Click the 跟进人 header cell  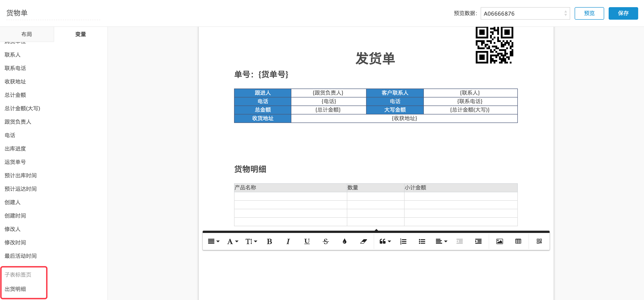(262, 93)
